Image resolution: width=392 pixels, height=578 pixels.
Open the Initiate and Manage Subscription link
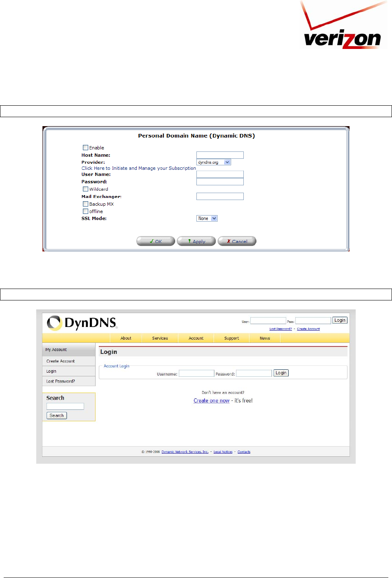coord(138,168)
